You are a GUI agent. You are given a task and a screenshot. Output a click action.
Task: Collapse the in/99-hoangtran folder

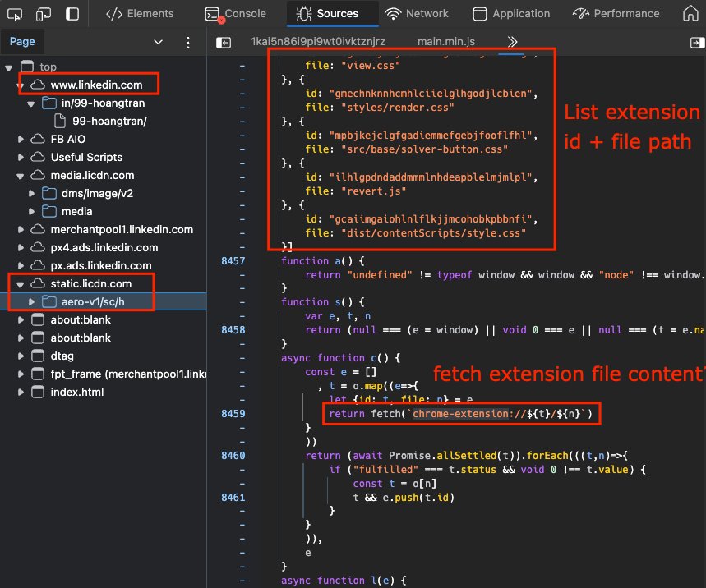(31, 104)
